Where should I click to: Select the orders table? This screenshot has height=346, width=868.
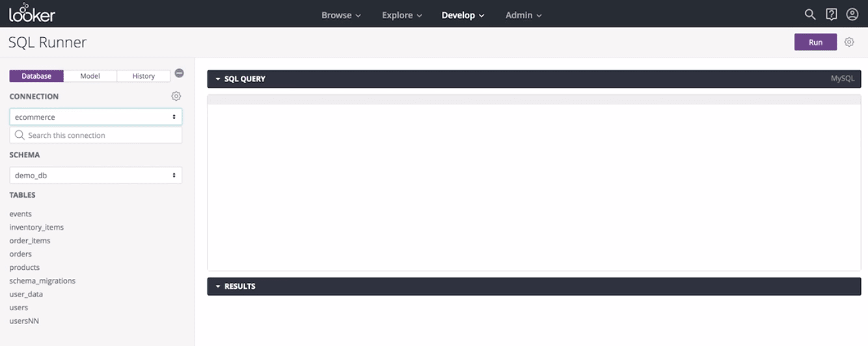pyautogui.click(x=21, y=254)
